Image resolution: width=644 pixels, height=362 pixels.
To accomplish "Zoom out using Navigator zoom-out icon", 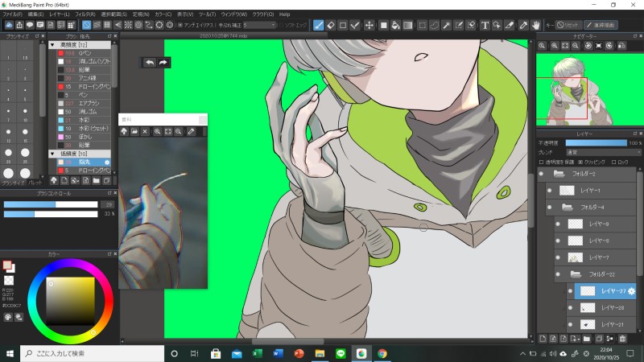I will [x=576, y=46].
